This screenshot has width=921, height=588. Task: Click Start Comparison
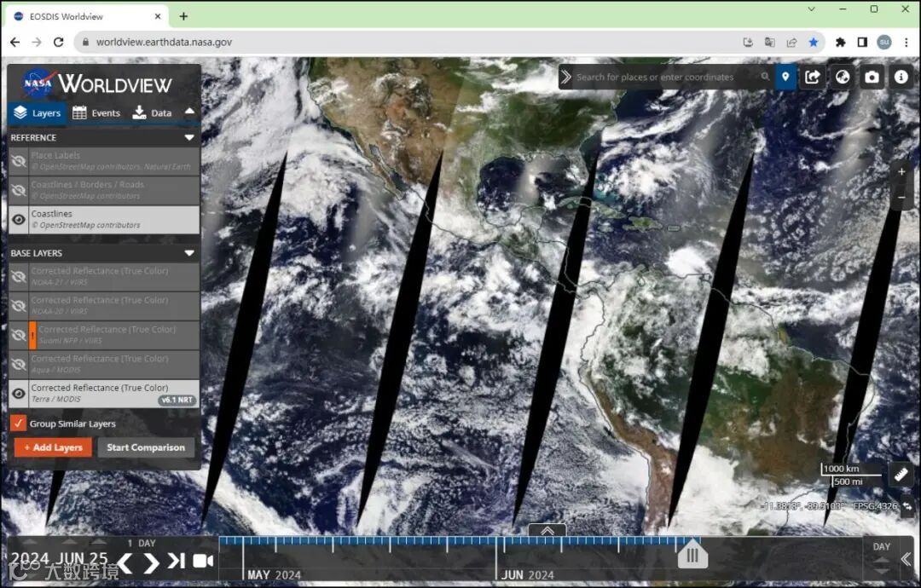[146, 447]
